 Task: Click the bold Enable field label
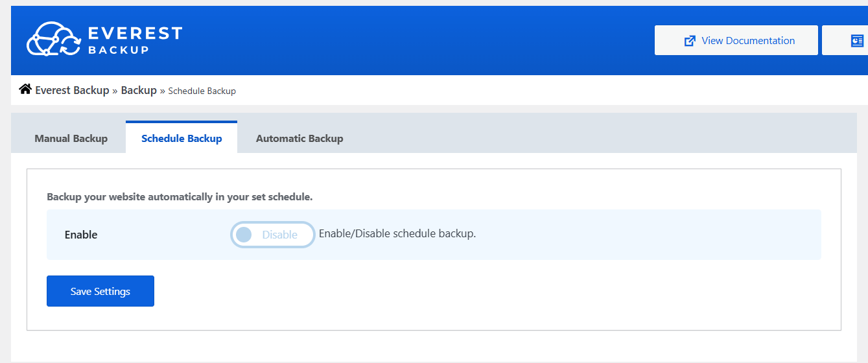point(81,235)
